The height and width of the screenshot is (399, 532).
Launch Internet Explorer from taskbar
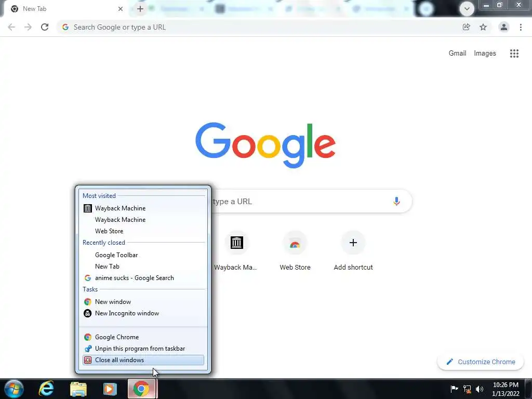coord(46,389)
